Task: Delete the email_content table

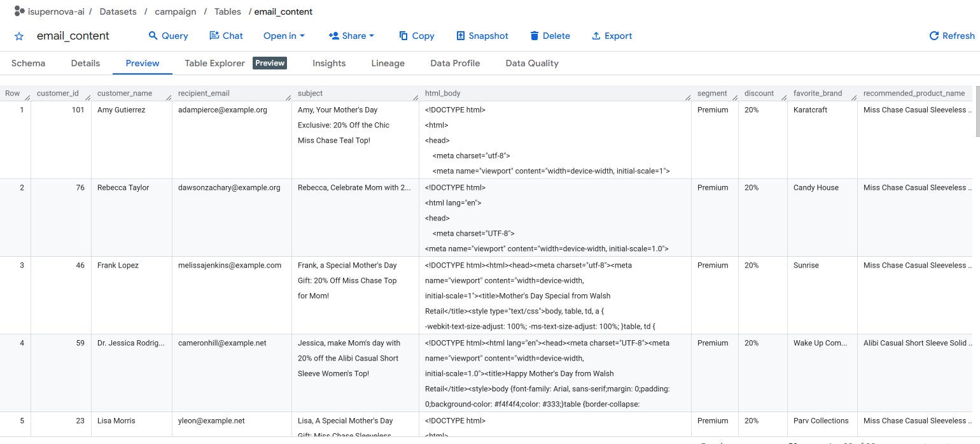Action: click(550, 36)
